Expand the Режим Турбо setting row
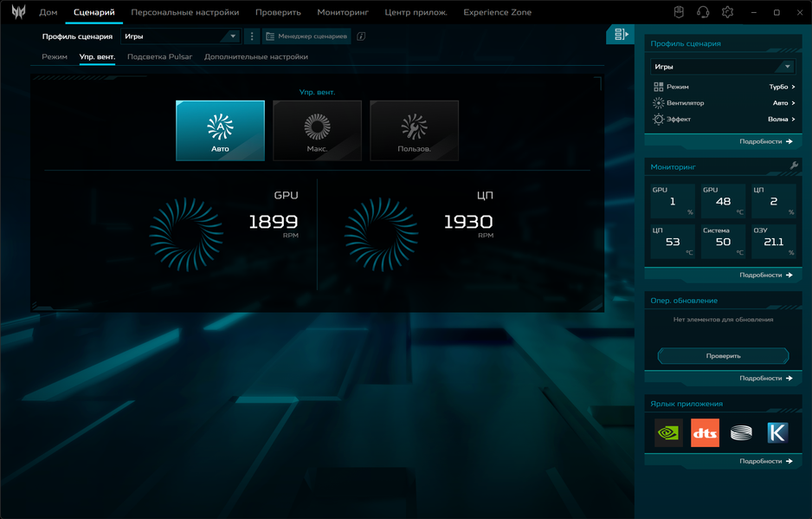This screenshot has height=519, width=812. (724, 87)
